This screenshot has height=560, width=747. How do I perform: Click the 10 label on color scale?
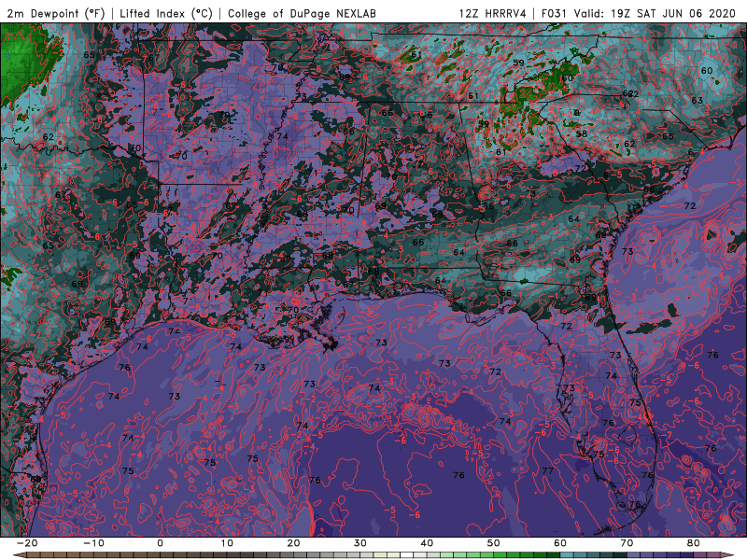tap(227, 543)
